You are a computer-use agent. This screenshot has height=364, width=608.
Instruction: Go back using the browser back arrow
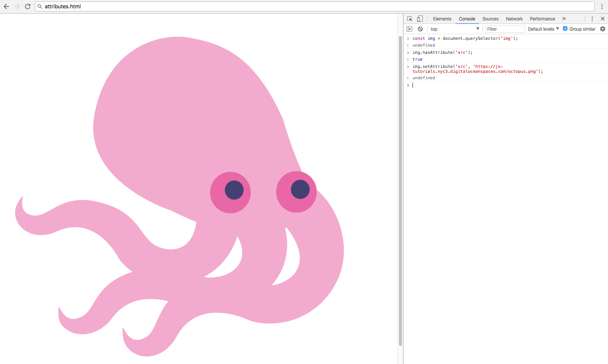click(x=6, y=6)
